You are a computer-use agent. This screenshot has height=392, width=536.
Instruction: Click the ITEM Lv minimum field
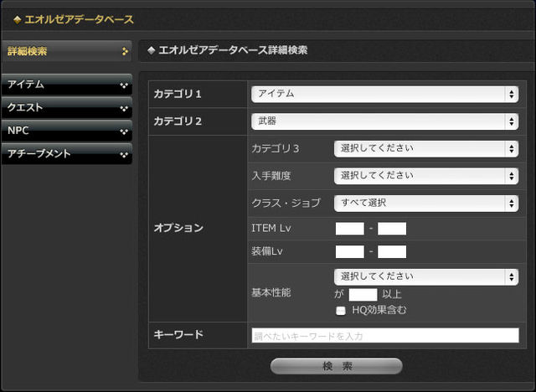pos(350,229)
